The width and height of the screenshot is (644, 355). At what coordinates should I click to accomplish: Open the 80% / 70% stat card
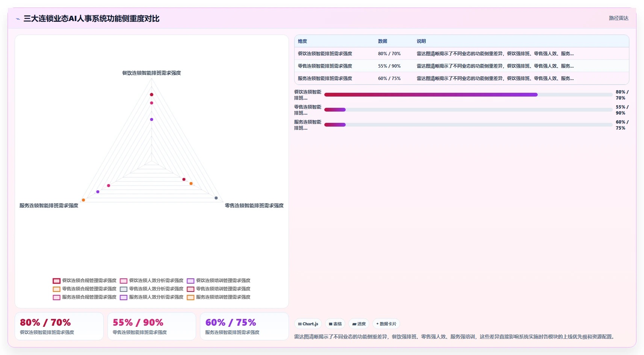tap(59, 326)
